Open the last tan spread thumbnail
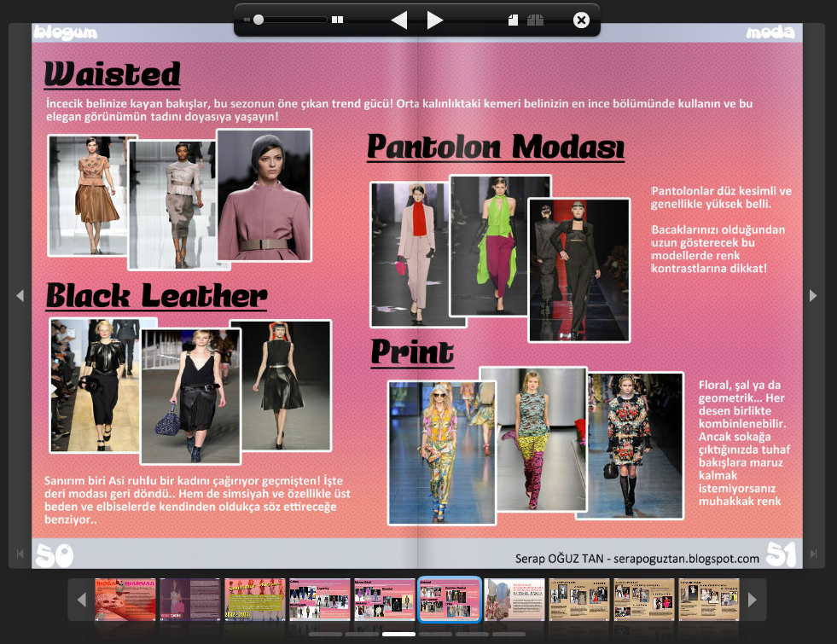Viewport: 837px width, 644px height. pyautogui.click(x=709, y=600)
